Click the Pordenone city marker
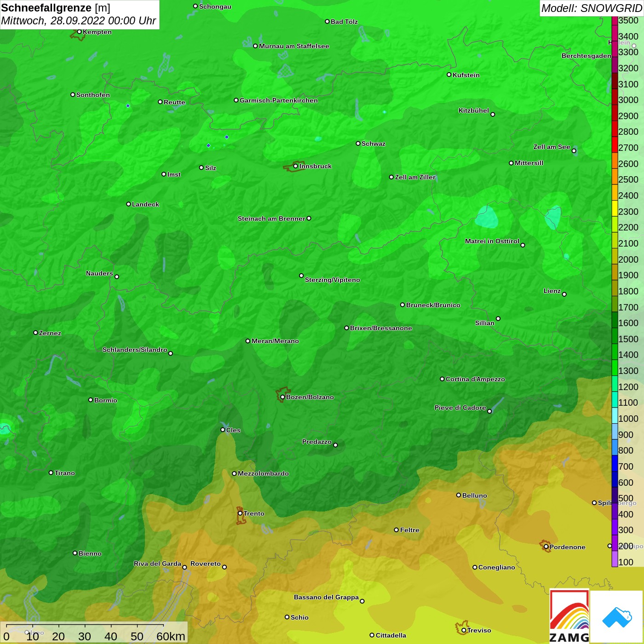 546,547
